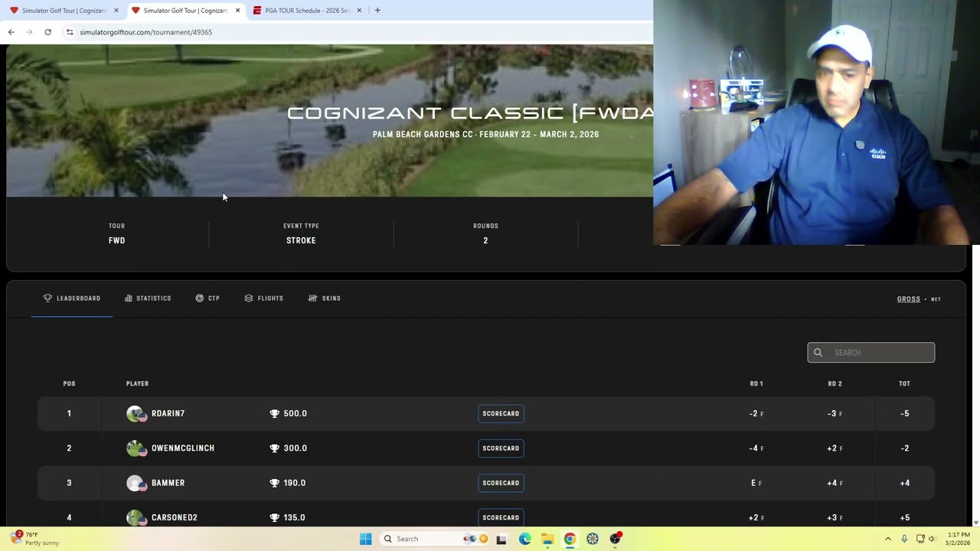Close the first Simulator Golf Tour tab
The width and height of the screenshot is (980, 551).
point(116,11)
